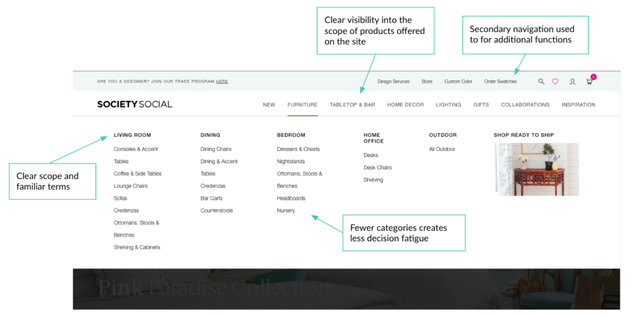
Task: Open Desks link
Action: (371, 155)
